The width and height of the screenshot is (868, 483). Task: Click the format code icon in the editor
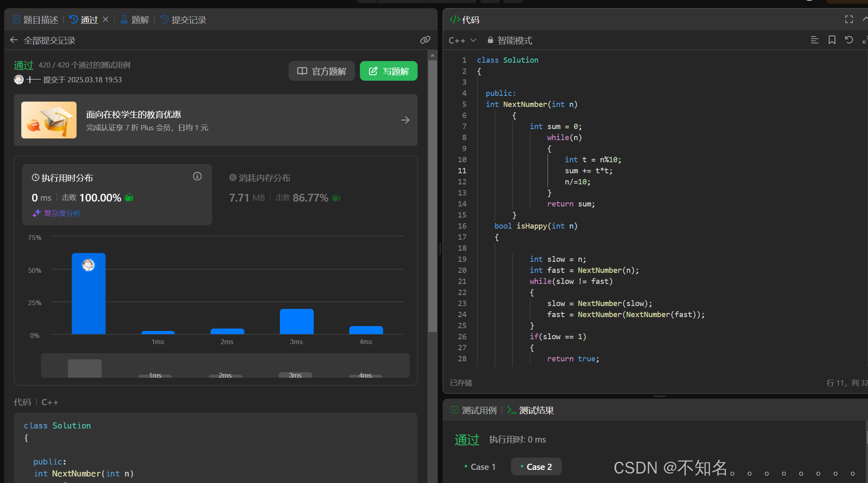pos(814,40)
